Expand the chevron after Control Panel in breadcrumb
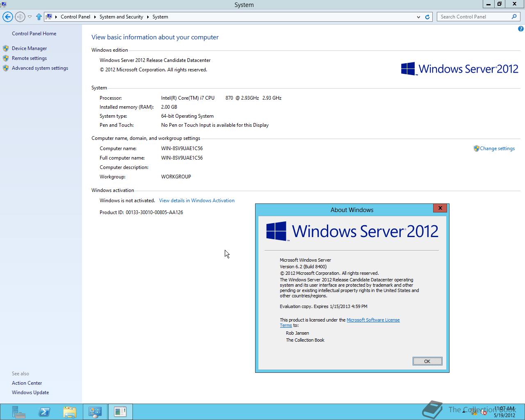 tap(95, 17)
